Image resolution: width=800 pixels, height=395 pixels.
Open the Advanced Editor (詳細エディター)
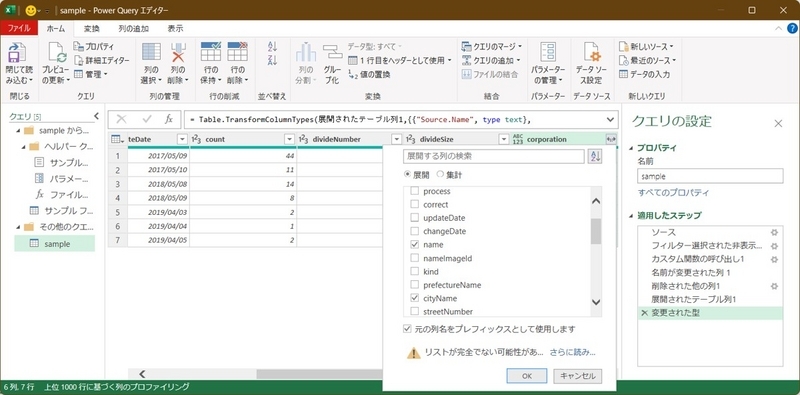point(101,60)
